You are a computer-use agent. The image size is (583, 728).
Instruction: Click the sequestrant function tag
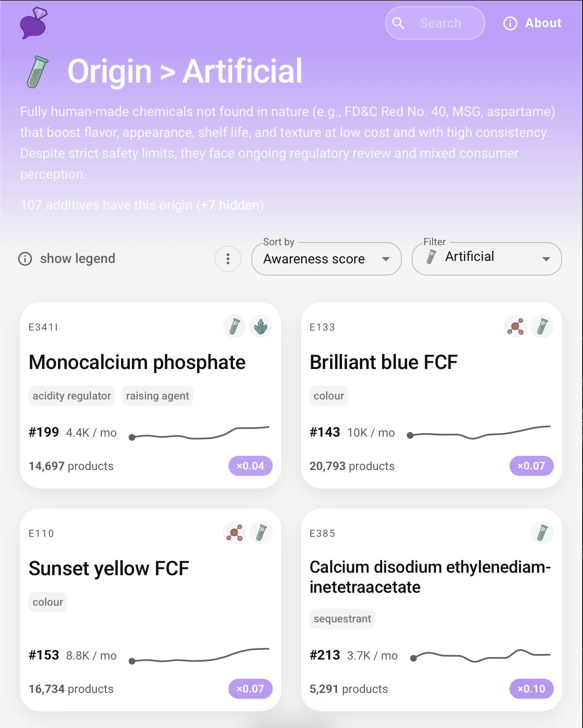coord(342,619)
